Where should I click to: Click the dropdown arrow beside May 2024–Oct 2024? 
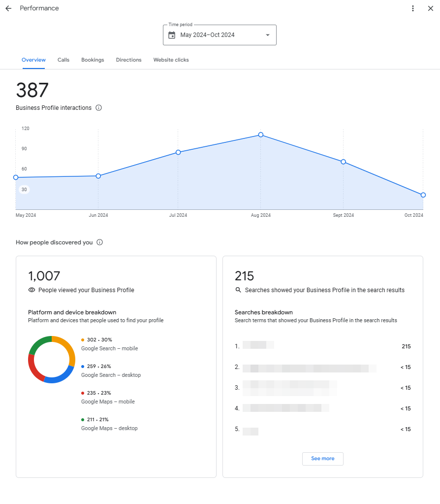[267, 34]
